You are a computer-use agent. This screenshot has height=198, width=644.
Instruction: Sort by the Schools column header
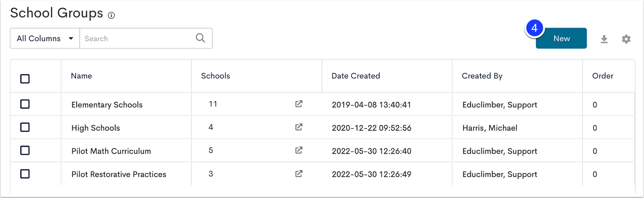click(215, 76)
